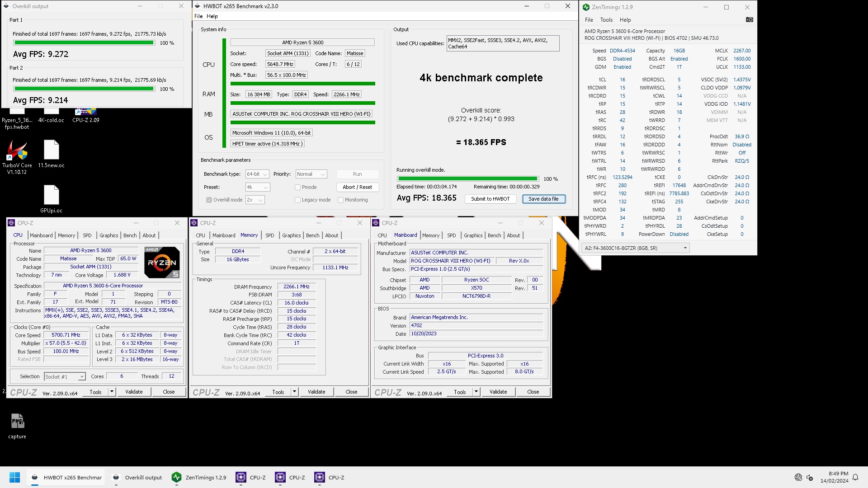Open the CPU-Z 2.09 desktop shortcut
This screenshot has height=488, width=868.
pos(86,116)
